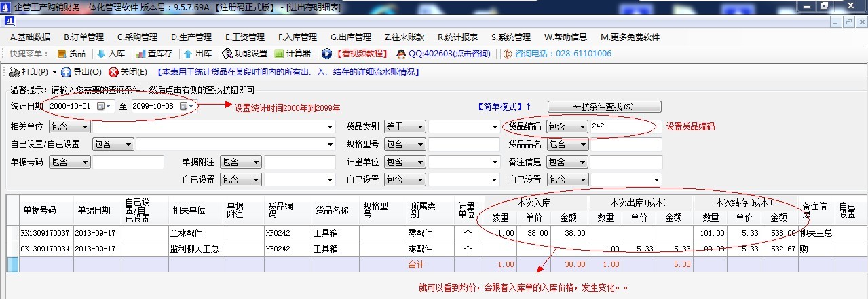The height and width of the screenshot is (299, 868).
Task: Click the 打印 printer icon
Action: point(15,72)
